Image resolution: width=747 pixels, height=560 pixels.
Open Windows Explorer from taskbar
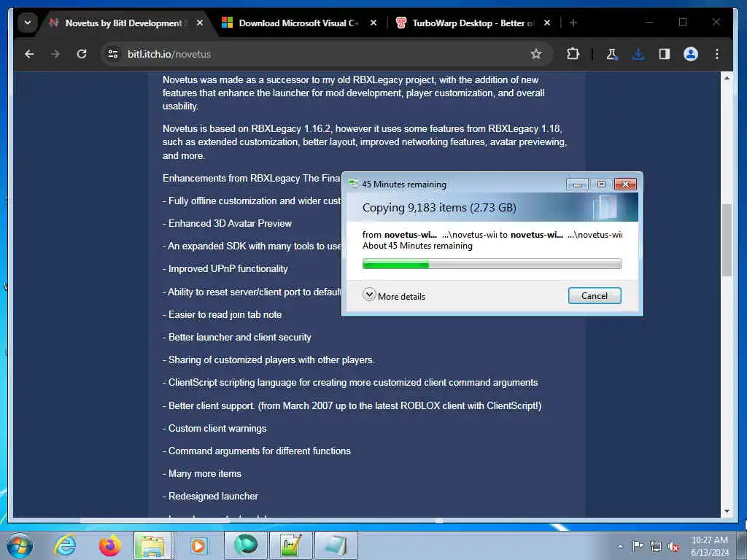click(x=152, y=545)
